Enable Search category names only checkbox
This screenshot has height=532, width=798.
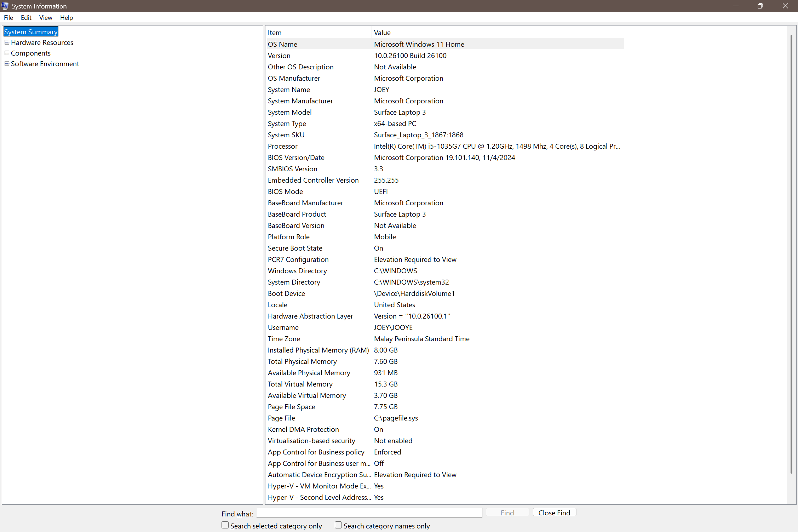pos(338,525)
